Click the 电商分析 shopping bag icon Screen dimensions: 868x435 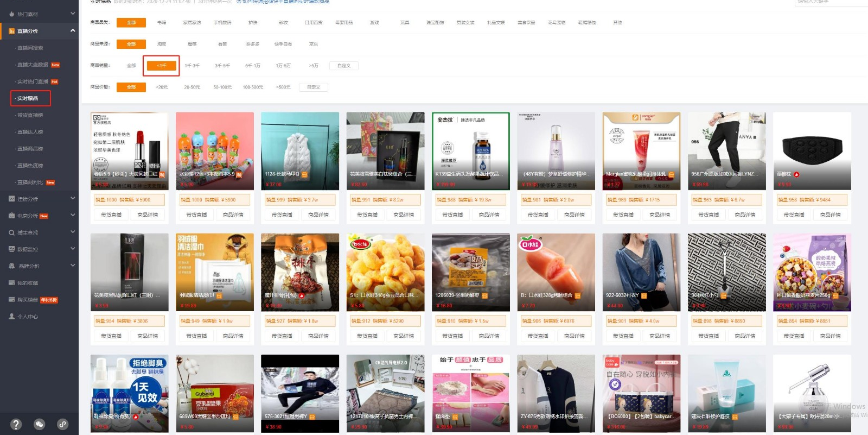[11, 216]
